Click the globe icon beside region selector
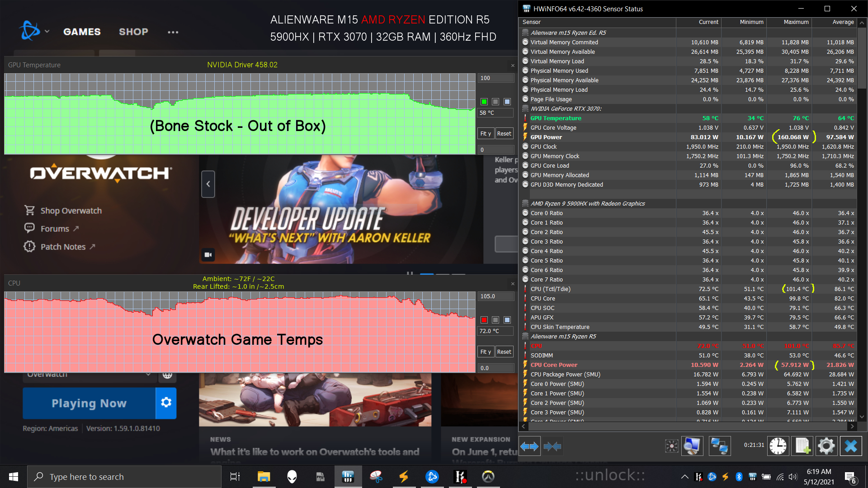868x488 pixels. coord(167,375)
